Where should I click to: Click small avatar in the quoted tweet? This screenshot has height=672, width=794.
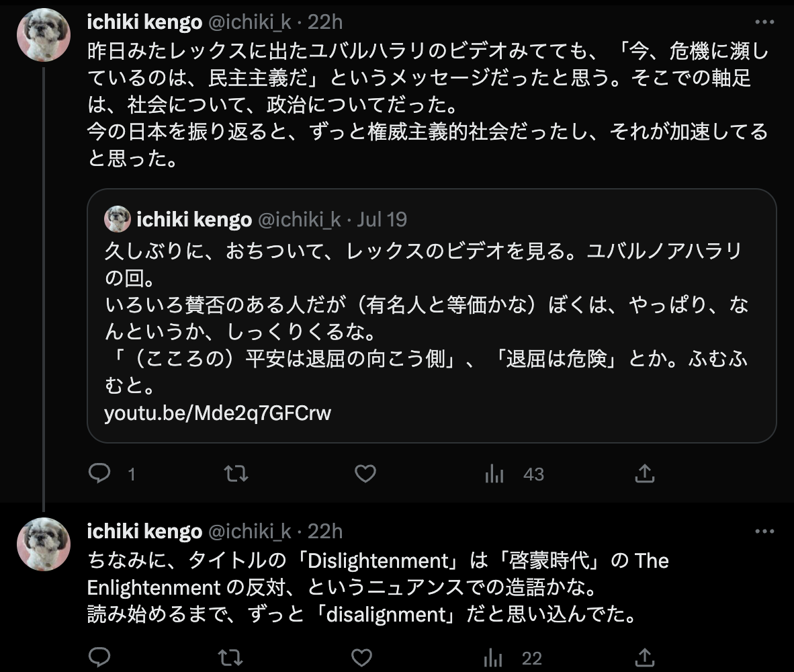coord(118,219)
